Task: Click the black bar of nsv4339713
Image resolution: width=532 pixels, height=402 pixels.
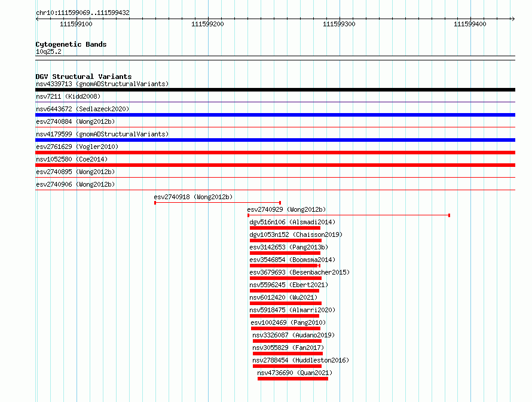Action: pyautogui.click(x=275, y=90)
